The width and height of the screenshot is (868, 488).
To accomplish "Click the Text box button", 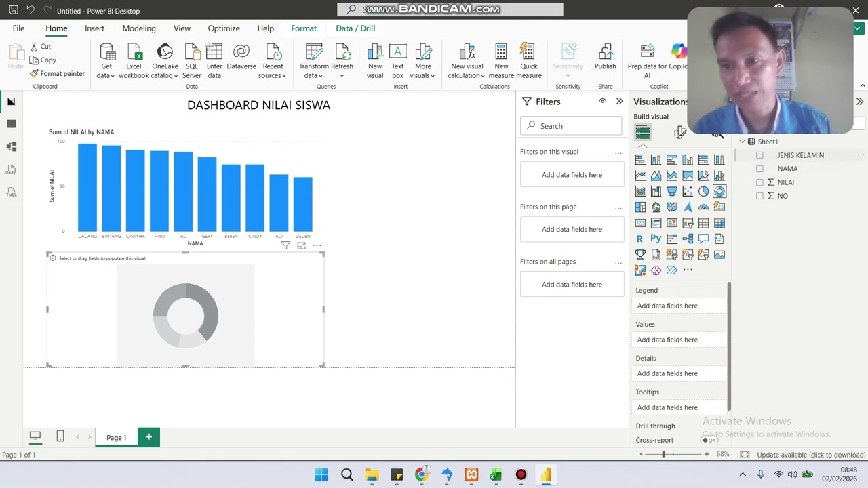I will (397, 60).
